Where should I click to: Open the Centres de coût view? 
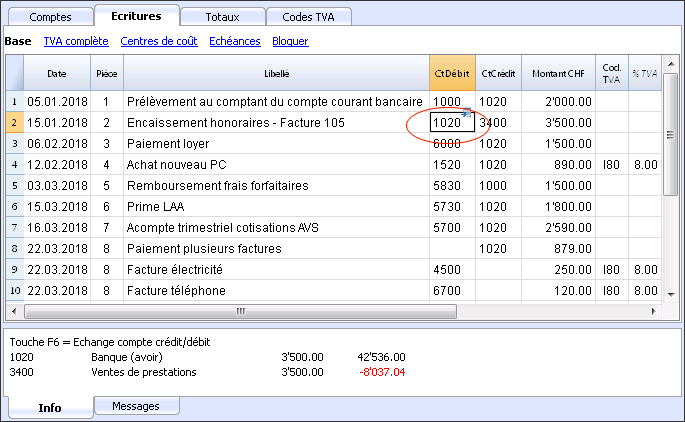point(158,41)
